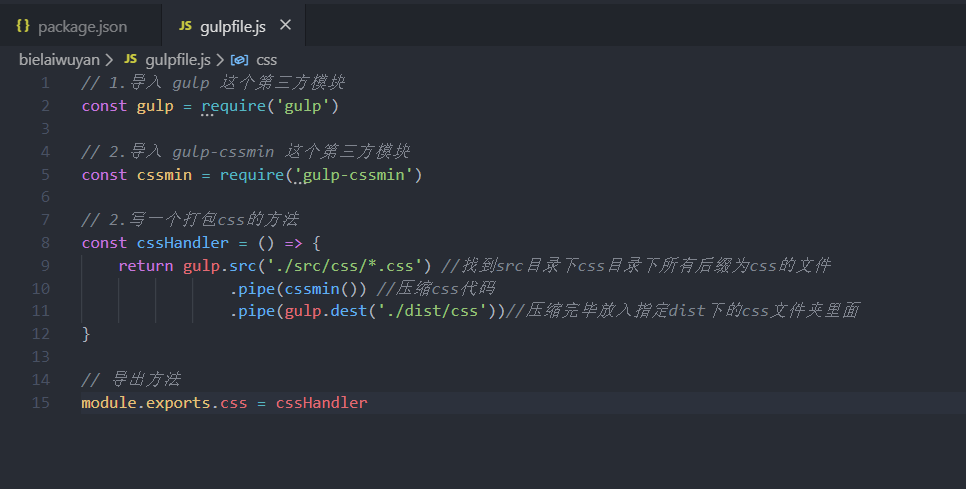Click gulp.src on line 9
Viewport: 966px width, 489px height.
point(219,266)
